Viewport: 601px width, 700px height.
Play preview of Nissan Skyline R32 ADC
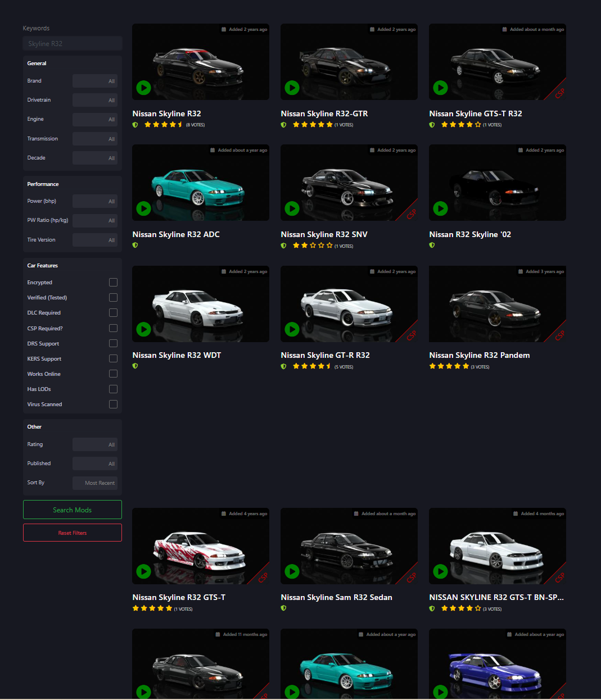click(143, 208)
